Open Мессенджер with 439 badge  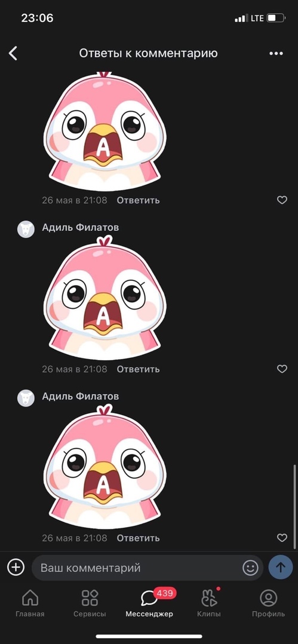point(149,603)
